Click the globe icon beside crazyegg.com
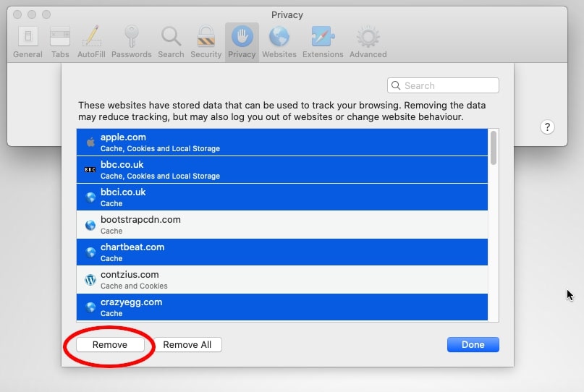This screenshot has width=584, height=392. [x=90, y=307]
